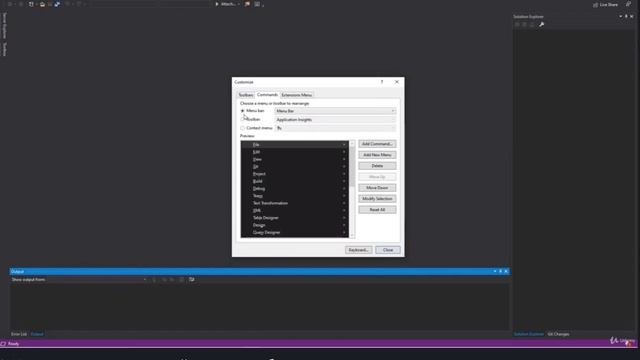Select Test Transformation in the preview list

295,203
